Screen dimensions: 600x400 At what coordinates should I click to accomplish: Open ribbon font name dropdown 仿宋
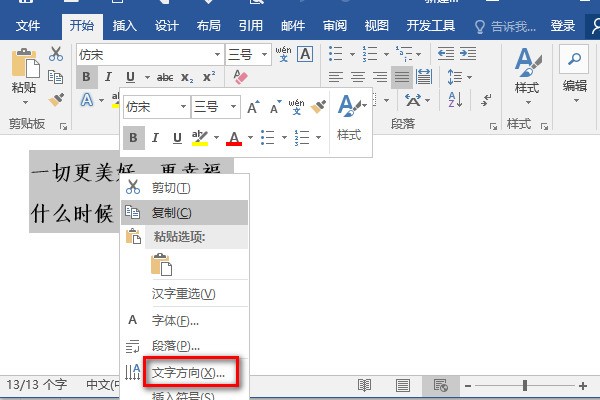tap(217, 54)
